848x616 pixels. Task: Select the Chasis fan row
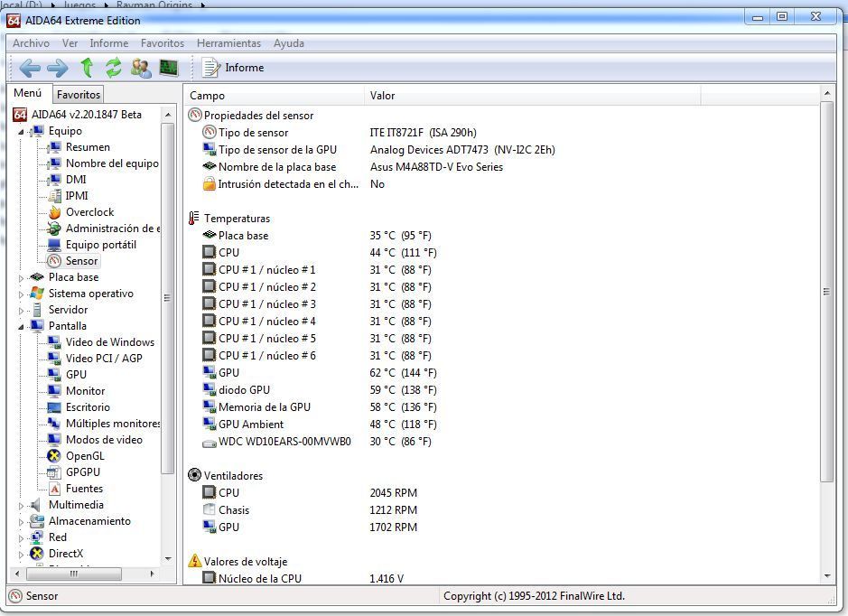tap(310, 510)
